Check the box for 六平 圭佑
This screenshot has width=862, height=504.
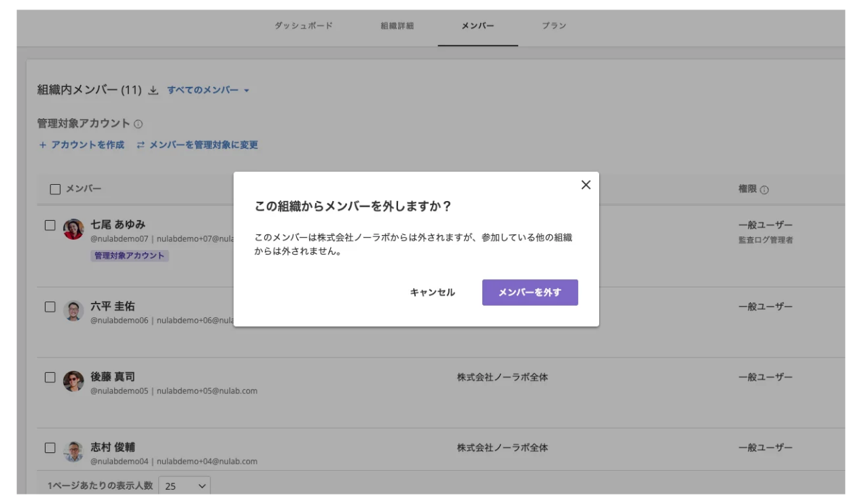pyautogui.click(x=50, y=307)
